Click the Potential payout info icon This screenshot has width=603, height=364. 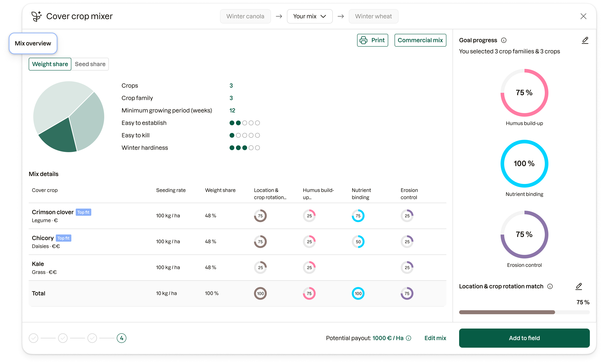[409, 338]
